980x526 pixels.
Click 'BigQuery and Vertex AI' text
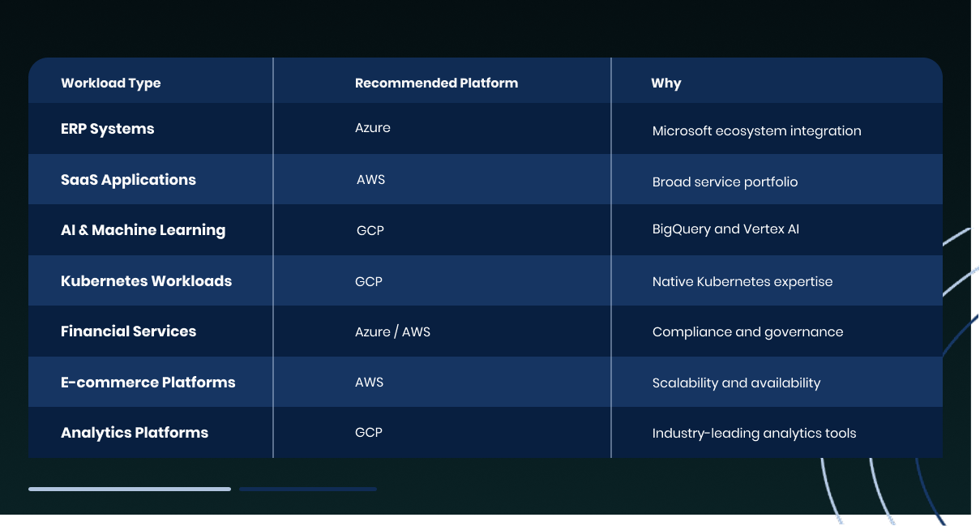coord(725,229)
